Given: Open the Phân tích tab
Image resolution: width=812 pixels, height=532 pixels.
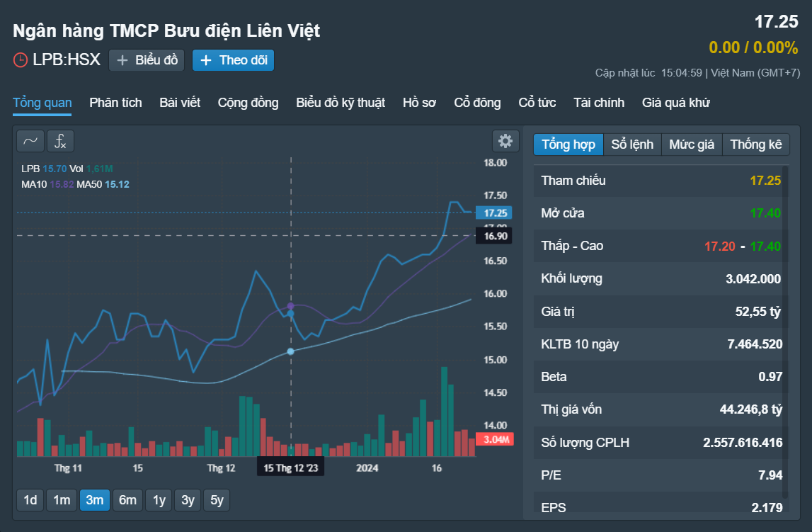Looking at the screenshot, I should (x=115, y=103).
